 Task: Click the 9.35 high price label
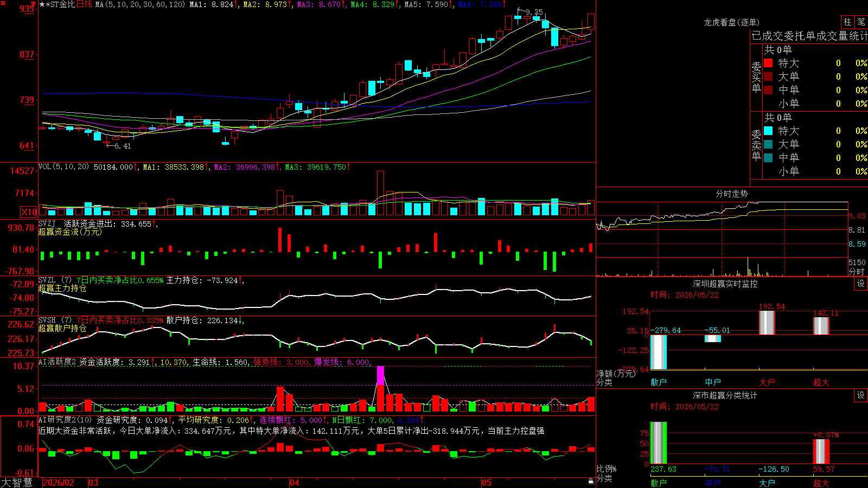pyautogui.click(x=534, y=12)
